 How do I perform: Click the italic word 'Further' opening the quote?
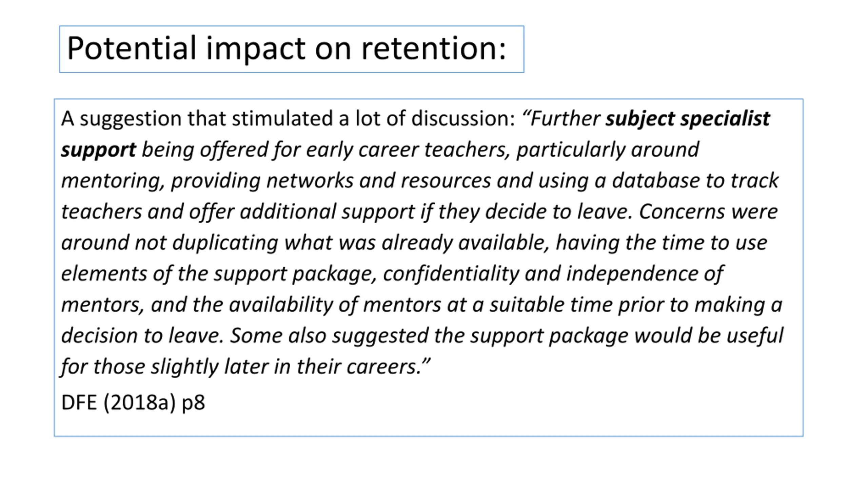(561, 119)
